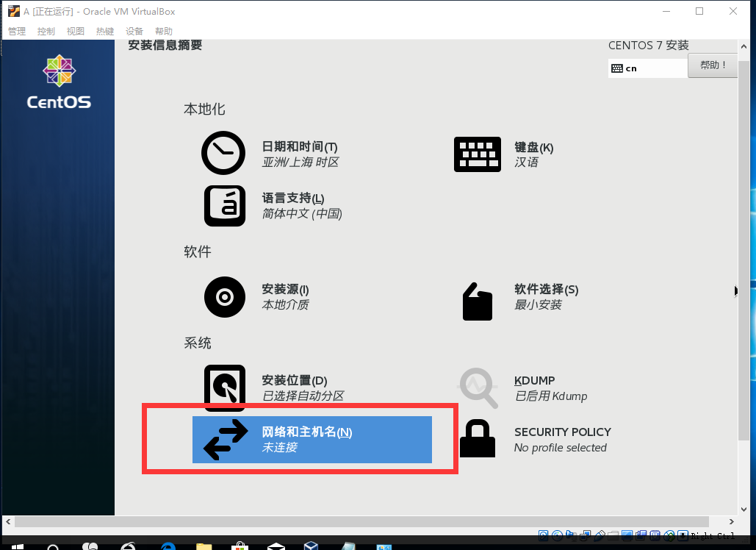Click the recording status icon

(x=641, y=535)
